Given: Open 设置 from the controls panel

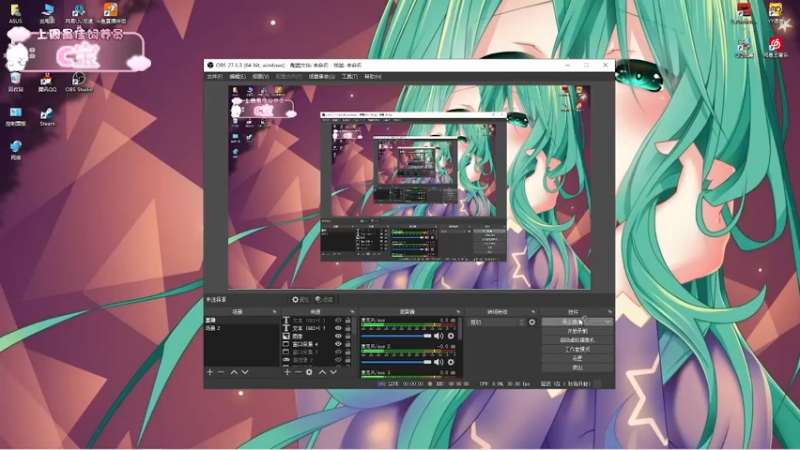Looking at the screenshot, I should [577, 358].
